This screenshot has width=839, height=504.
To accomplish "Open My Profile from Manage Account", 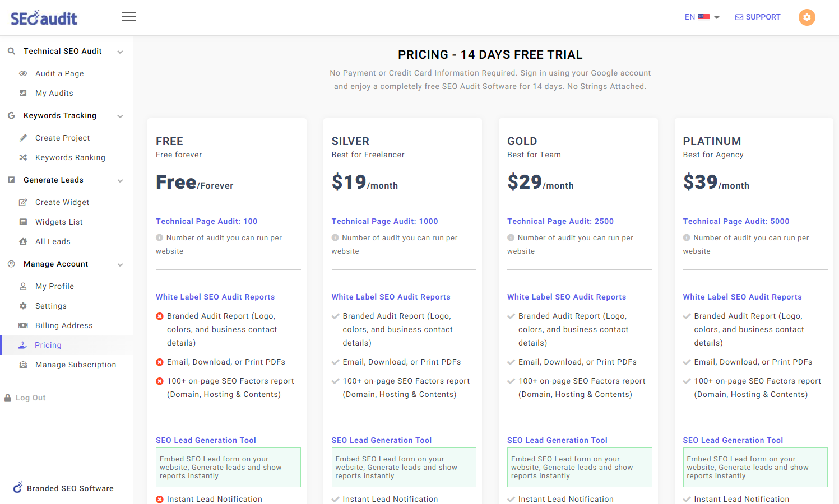I will (54, 286).
